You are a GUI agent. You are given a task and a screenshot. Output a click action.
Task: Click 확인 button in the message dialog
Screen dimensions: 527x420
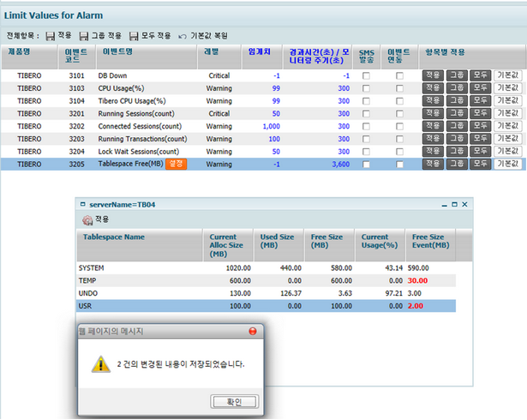pos(234,401)
